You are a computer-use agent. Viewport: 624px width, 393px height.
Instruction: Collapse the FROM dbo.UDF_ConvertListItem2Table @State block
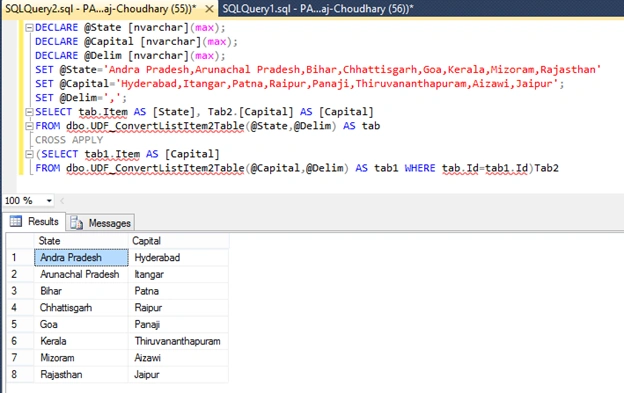click(x=29, y=126)
